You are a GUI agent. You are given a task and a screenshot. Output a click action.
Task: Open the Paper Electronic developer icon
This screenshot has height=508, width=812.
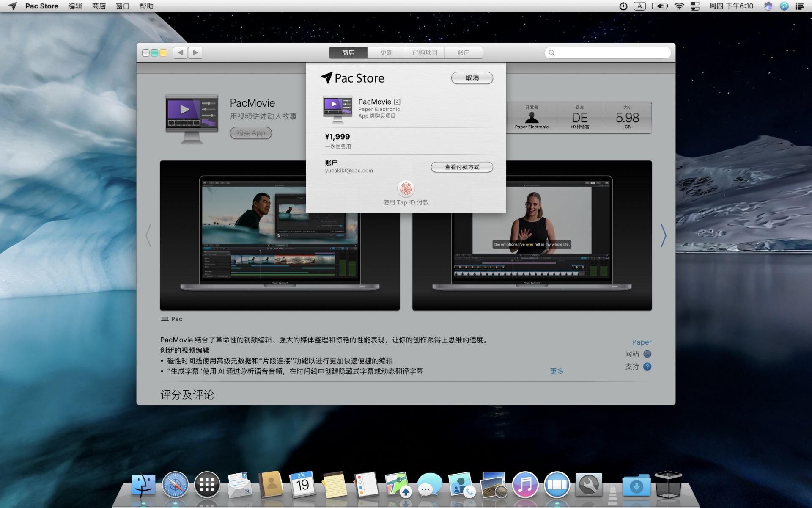(x=532, y=117)
